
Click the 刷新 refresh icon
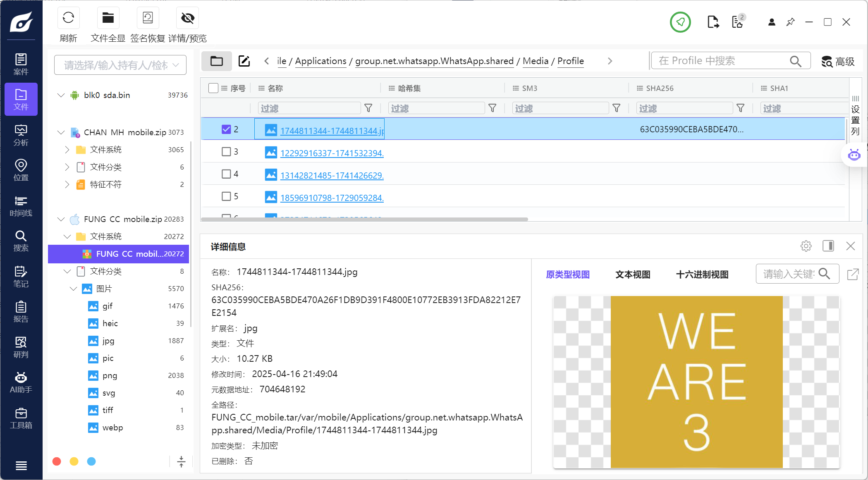pyautogui.click(x=68, y=18)
